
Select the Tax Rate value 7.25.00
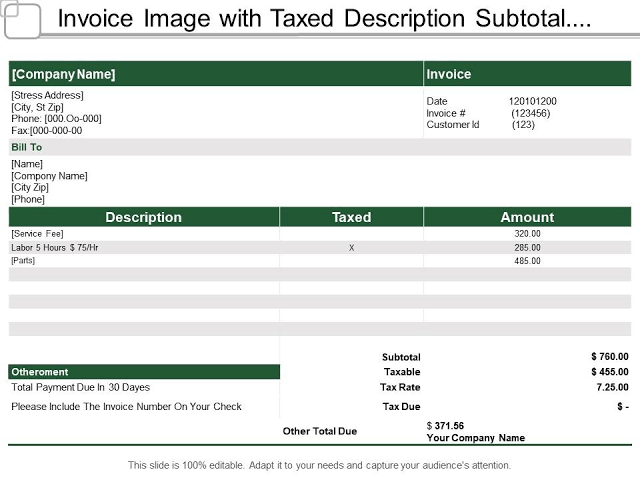(612, 387)
